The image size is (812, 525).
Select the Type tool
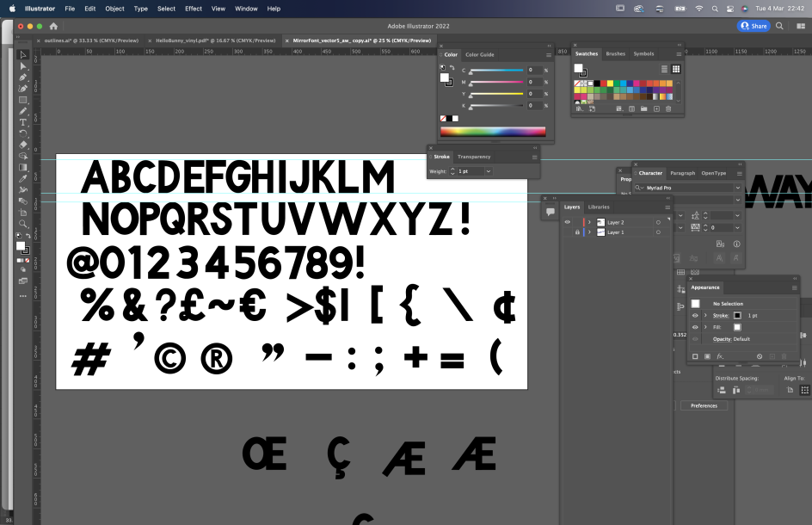point(23,122)
